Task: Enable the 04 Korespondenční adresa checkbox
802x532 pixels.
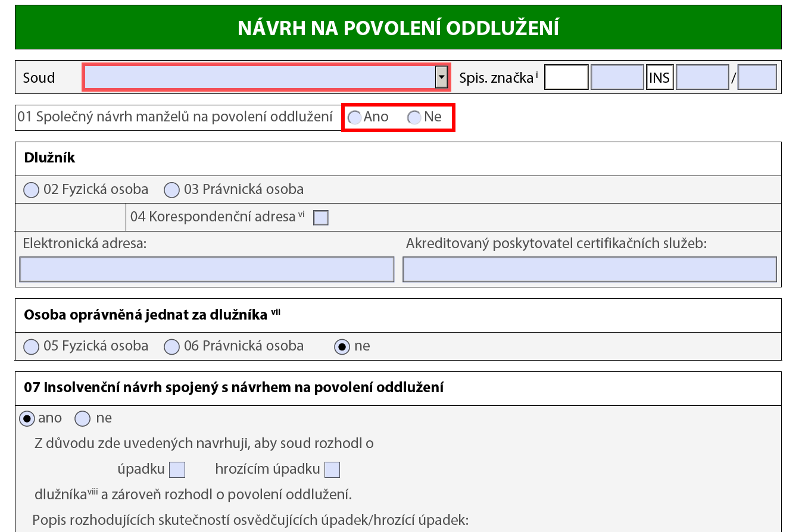Action: click(x=321, y=218)
